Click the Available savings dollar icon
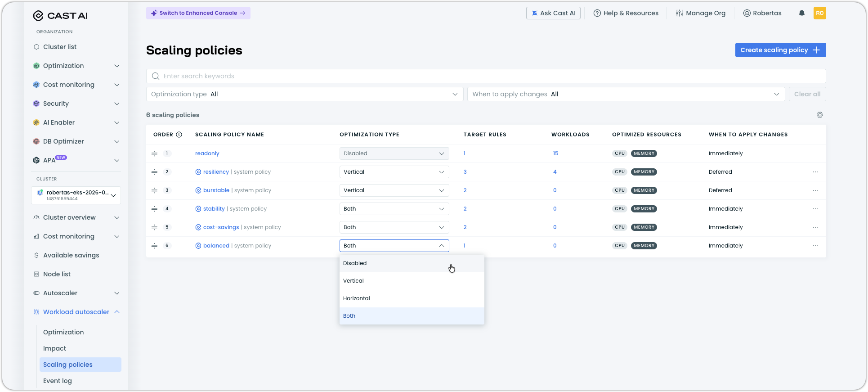 tap(36, 255)
